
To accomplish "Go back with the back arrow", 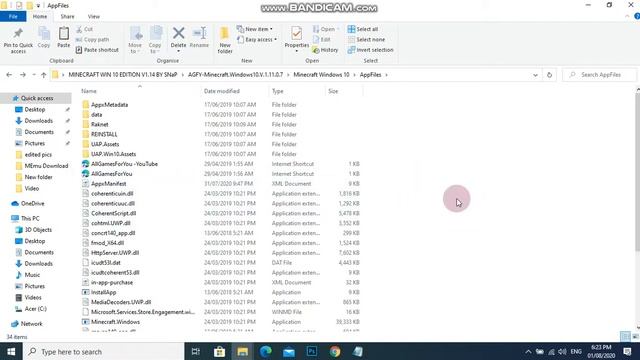I will tap(9, 75).
